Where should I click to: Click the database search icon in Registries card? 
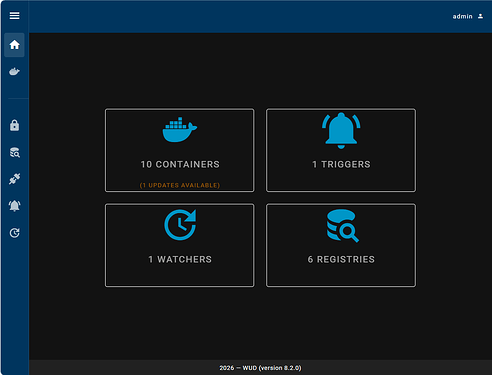click(x=342, y=226)
